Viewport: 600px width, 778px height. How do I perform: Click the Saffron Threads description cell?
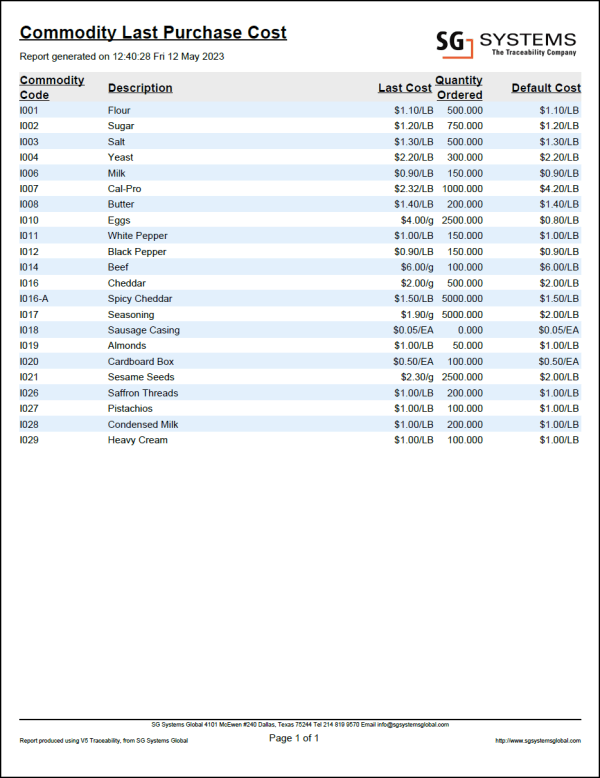pos(143,393)
